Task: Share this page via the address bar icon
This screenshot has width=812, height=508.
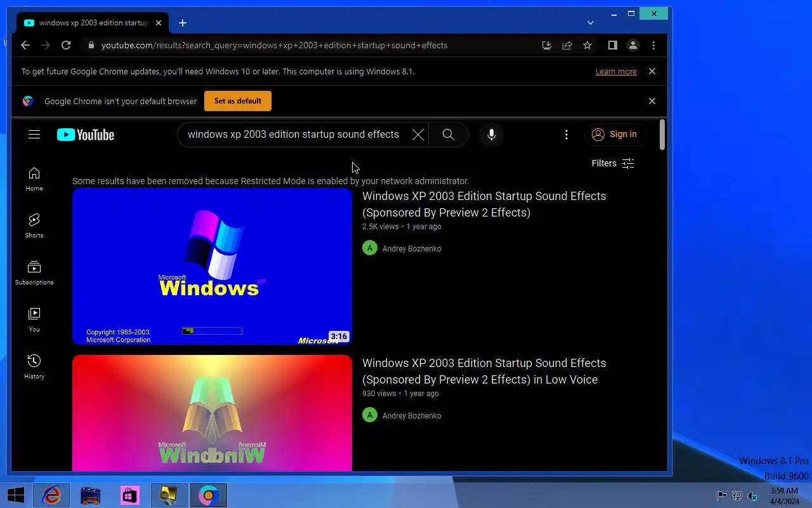Action: click(567, 45)
